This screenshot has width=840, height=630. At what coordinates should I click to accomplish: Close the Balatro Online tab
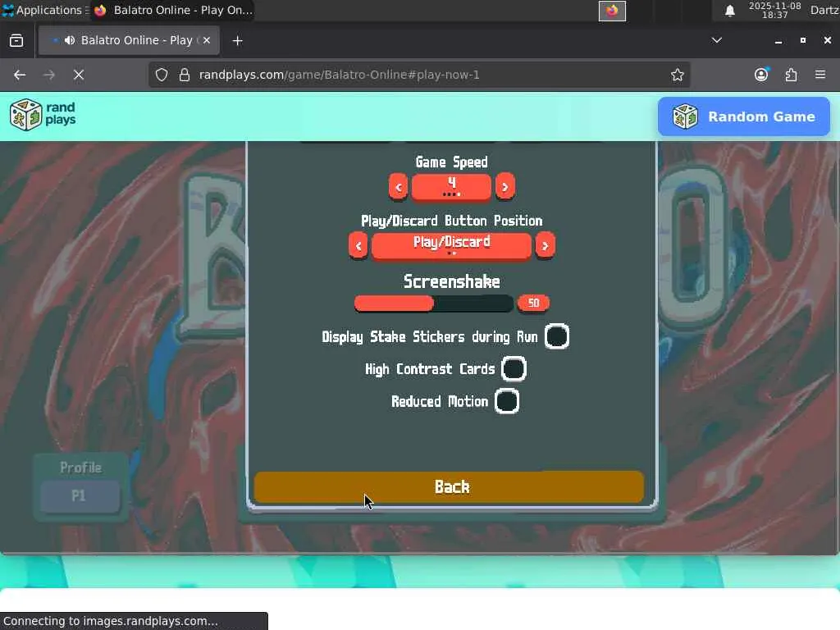[207, 40]
